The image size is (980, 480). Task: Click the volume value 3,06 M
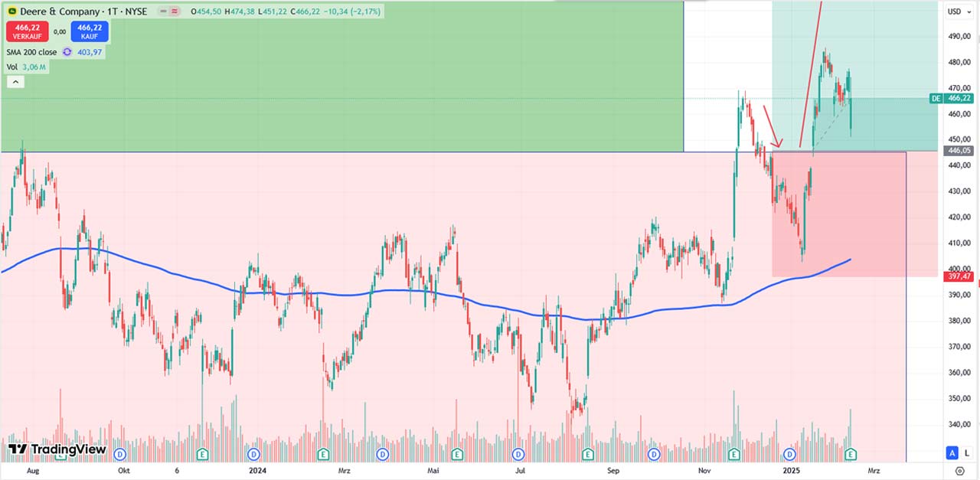pos(34,67)
